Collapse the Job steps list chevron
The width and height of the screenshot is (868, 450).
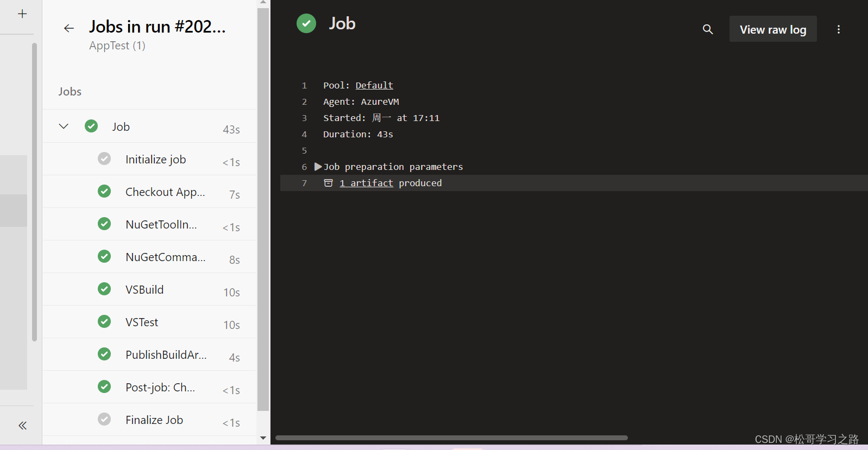coord(64,126)
